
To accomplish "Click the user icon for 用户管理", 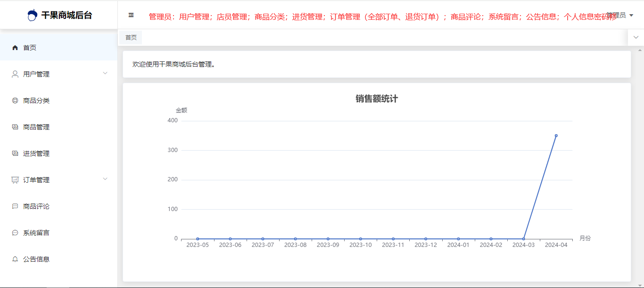I will (x=15, y=74).
